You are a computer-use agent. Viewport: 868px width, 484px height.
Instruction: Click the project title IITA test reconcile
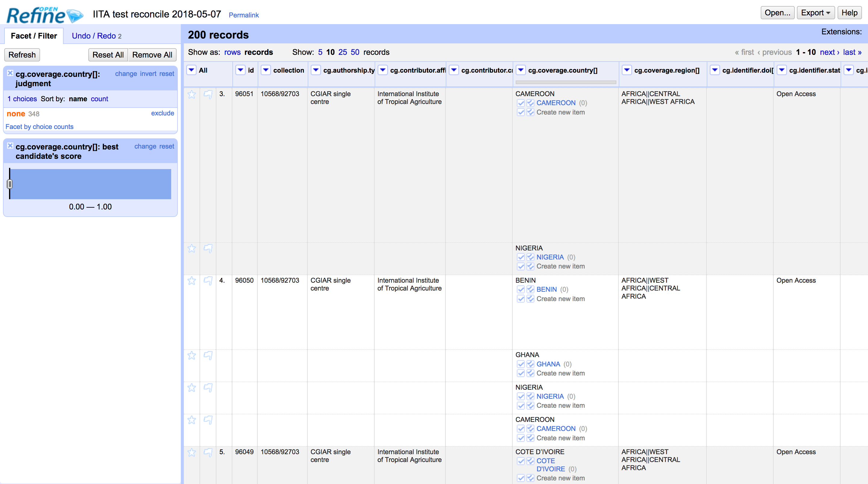tap(157, 14)
